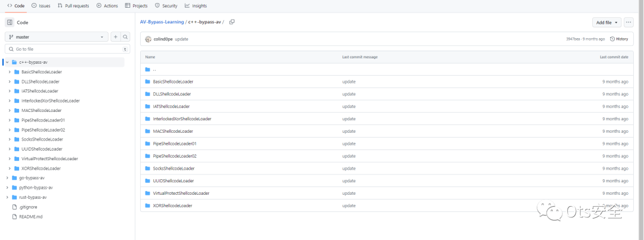Open the more options ellipsis button
The width and height of the screenshot is (644, 240).
(x=628, y=23)
